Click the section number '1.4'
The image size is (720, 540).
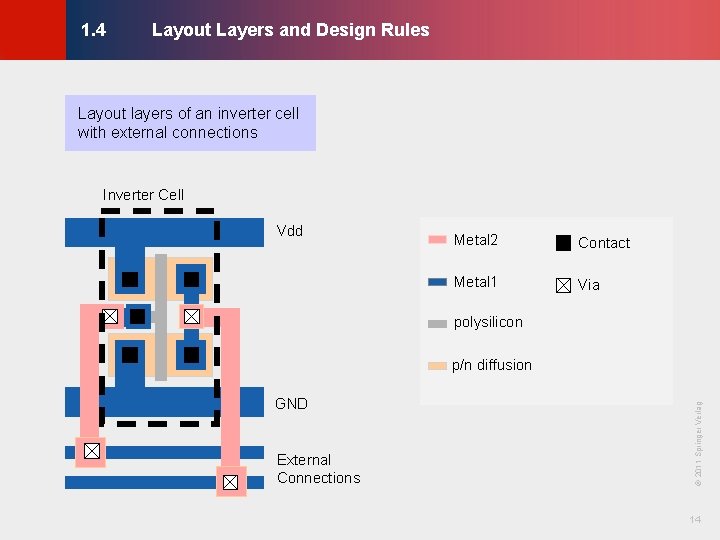[94, 30]
